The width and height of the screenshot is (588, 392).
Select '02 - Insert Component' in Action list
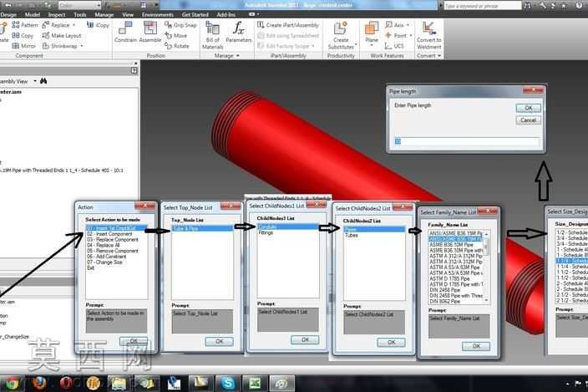pos(109,234)
